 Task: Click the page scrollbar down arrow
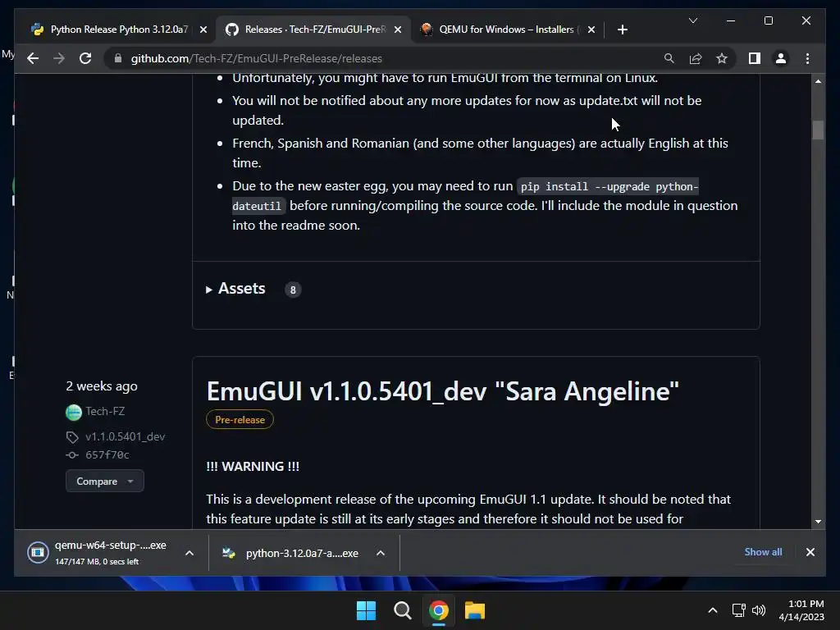[x=818, y=521]
